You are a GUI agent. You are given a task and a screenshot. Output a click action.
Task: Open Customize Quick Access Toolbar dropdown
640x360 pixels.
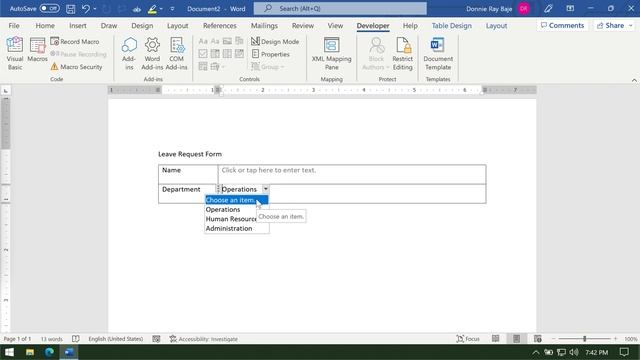172,9
